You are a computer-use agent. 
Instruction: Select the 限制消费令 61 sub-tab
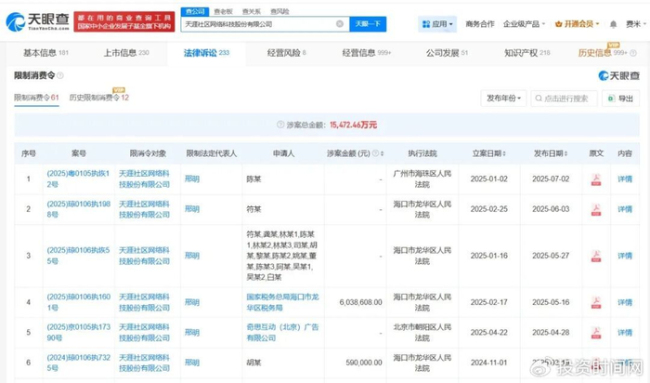click(36, 98)
